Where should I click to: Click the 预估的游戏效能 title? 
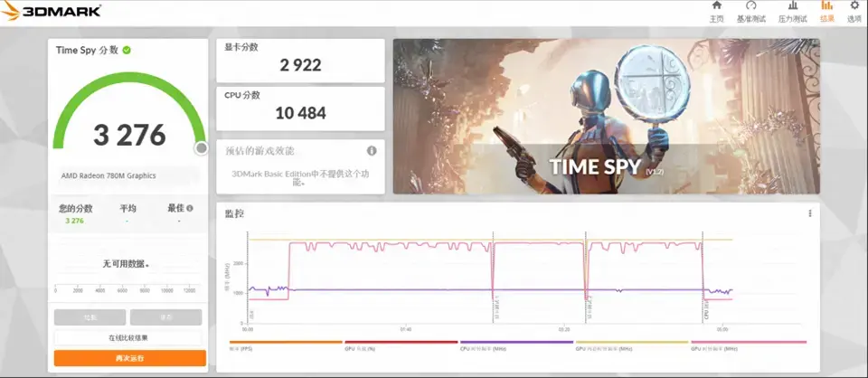click(259, 150)
